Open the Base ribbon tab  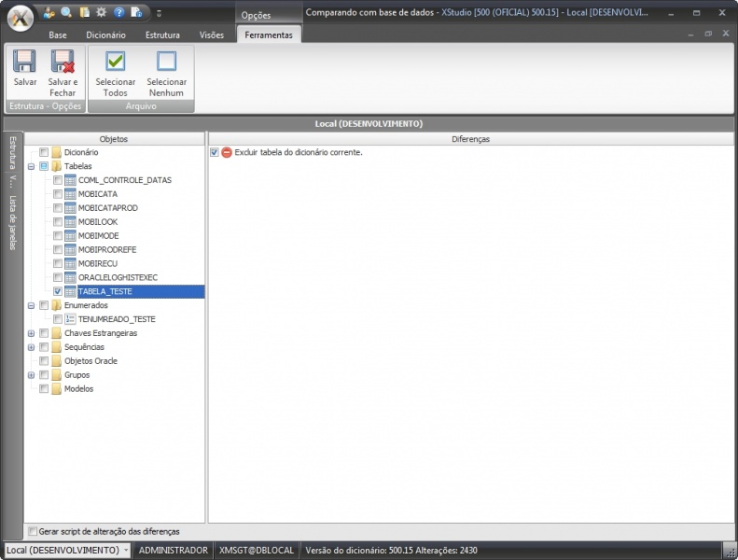tap(58, 35)
